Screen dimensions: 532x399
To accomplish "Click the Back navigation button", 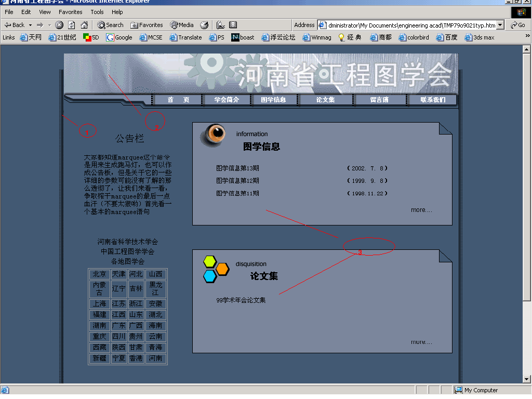I will tap(15, 25).
